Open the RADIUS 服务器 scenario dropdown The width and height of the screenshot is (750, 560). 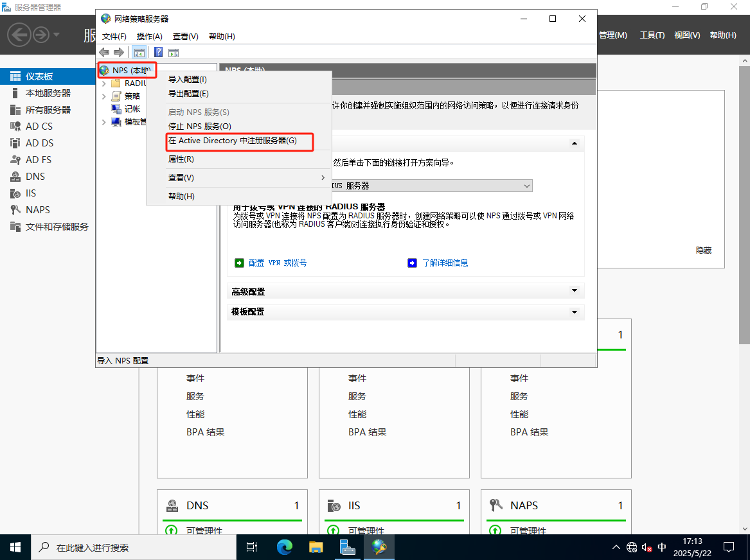526,186
